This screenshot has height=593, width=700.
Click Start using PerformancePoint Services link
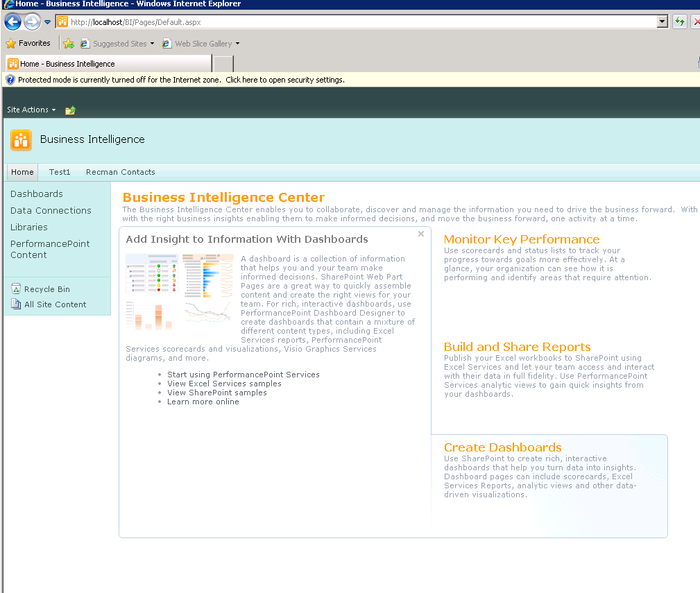click(244, 375)
